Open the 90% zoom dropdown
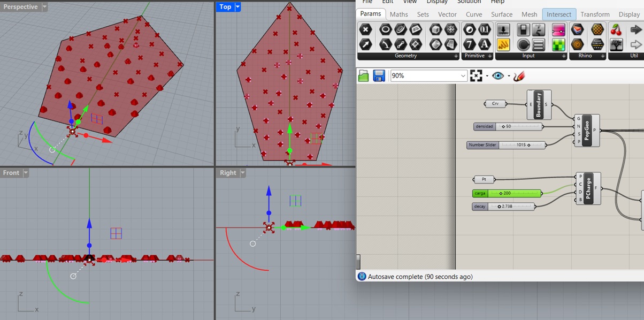 coord(430,76)
